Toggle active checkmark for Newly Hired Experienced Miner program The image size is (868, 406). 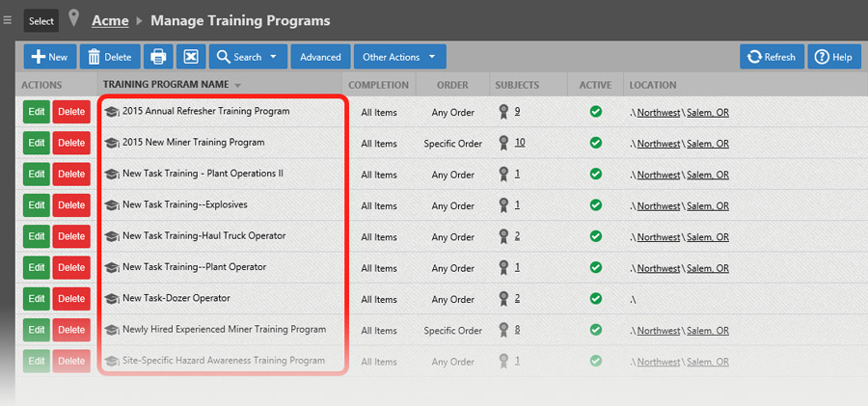[596, 330]
